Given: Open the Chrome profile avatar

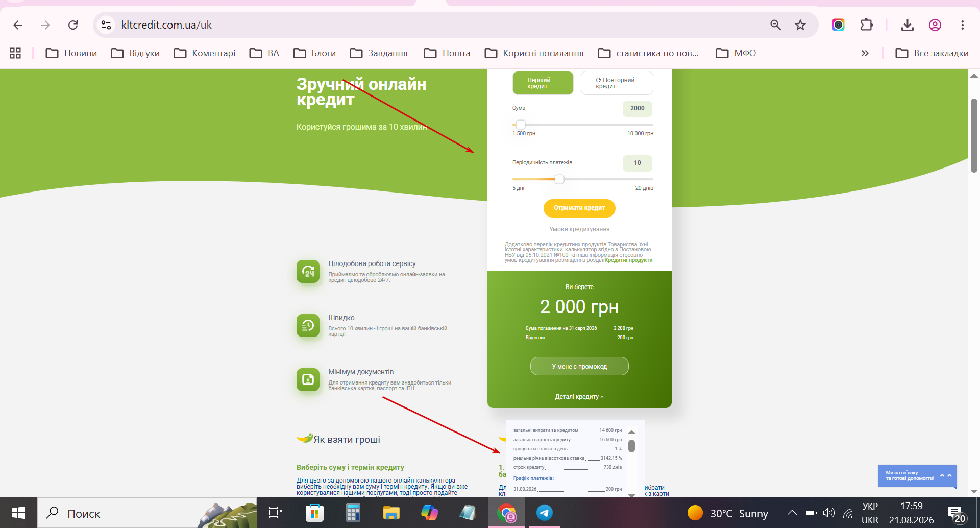Looking at the screenshot, I should (x=935, y=25).
